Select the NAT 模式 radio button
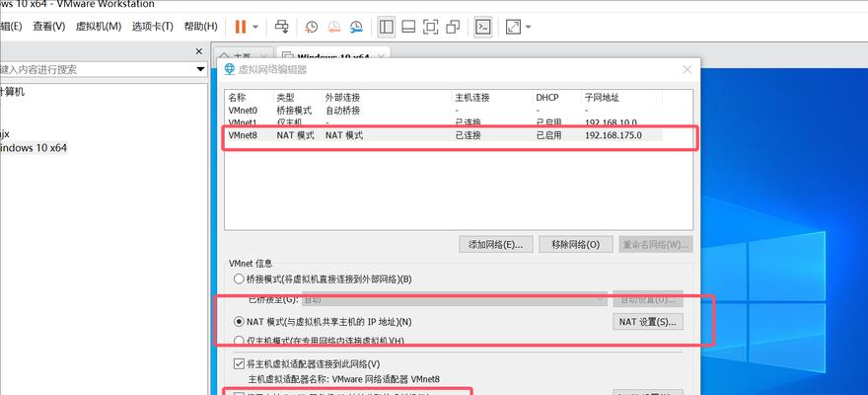 239,321
